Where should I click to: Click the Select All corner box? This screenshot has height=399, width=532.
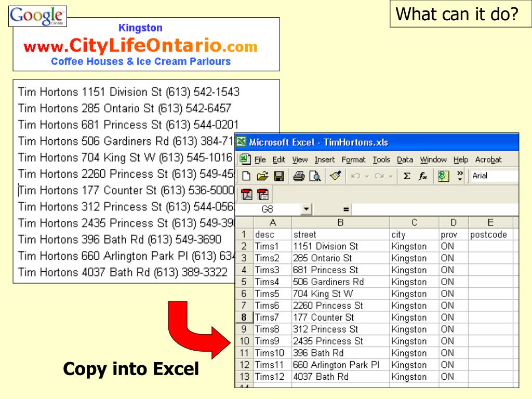coord(244,222)
